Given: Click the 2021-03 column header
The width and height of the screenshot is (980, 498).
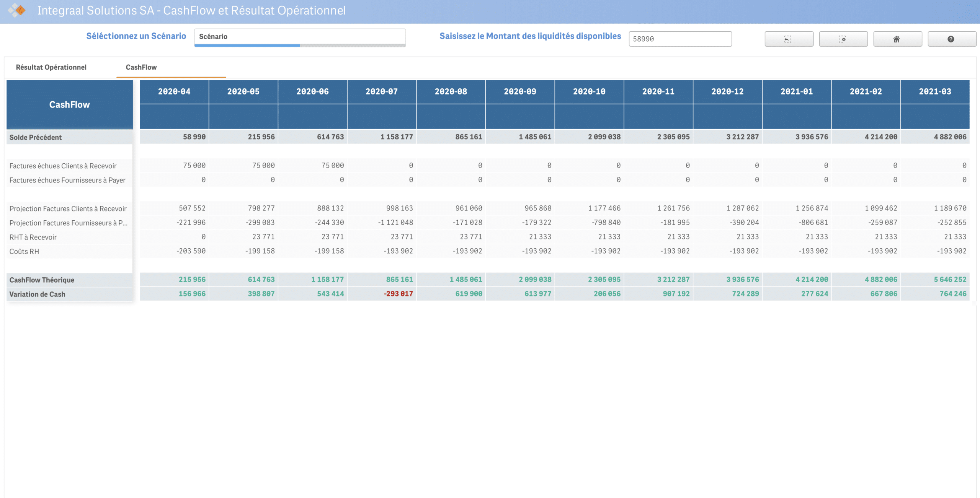Looking at the screenshot, I should point(935,92).
